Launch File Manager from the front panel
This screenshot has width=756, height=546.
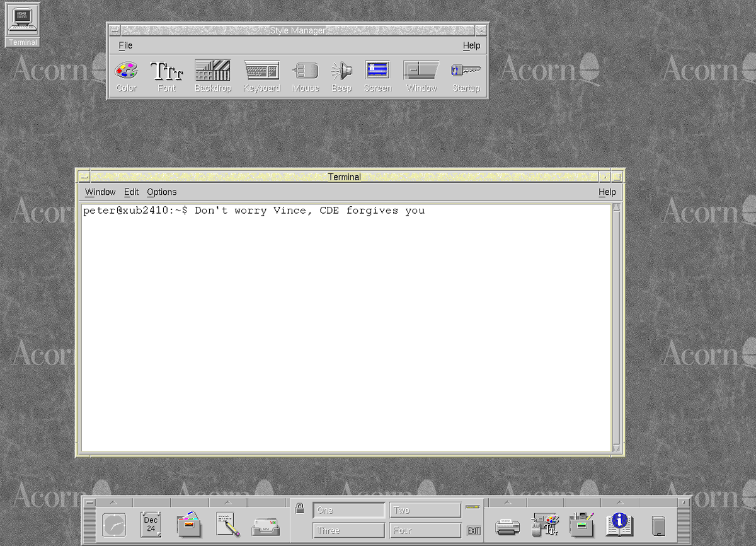[x=189, y=525]
